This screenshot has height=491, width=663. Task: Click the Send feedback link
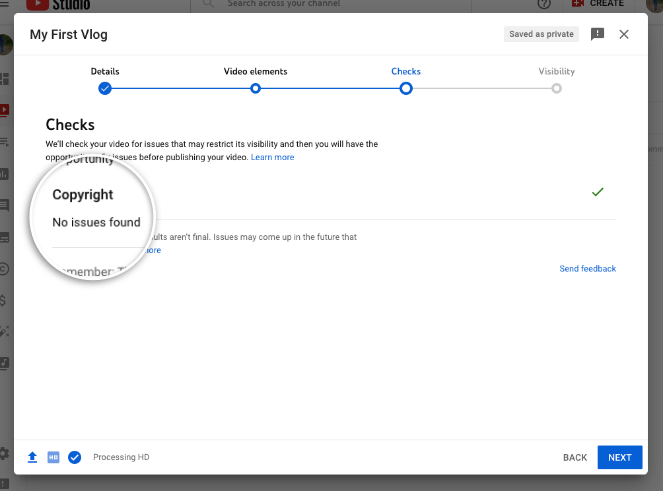point(587,269)
